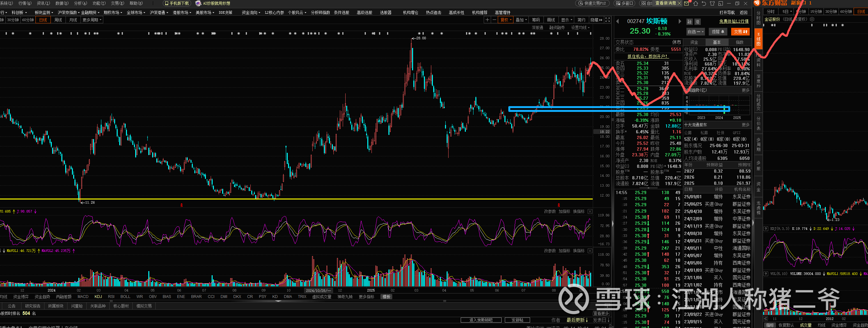Expand 资金流向 menu
The width and height of the screenshot is (868, 328).
tap(251, 12)
